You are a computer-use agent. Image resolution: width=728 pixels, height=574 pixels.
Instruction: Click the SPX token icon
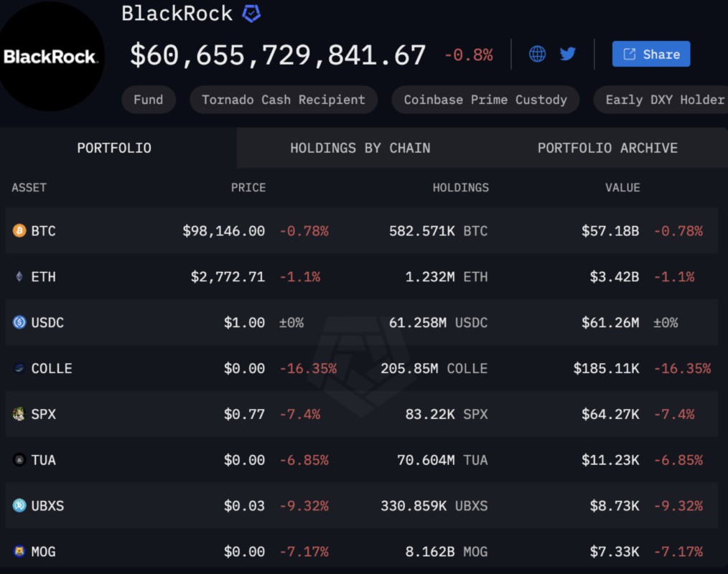pos(19,413)
